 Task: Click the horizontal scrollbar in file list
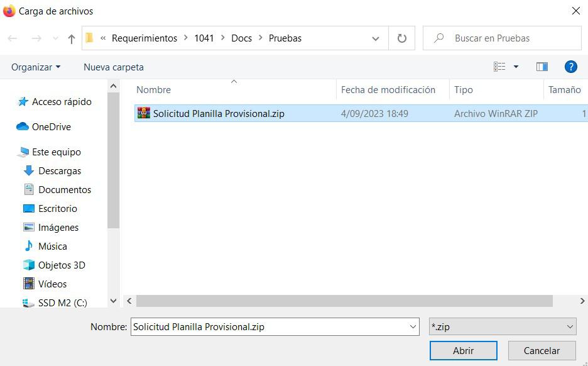tap(344, 301)
